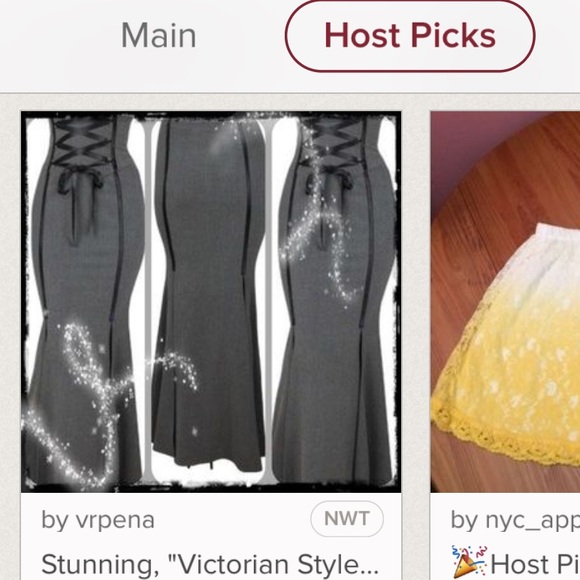Tap the right corset-back skirt image in collage
This screenshot has height=580, width=580.
coord(336,300)
